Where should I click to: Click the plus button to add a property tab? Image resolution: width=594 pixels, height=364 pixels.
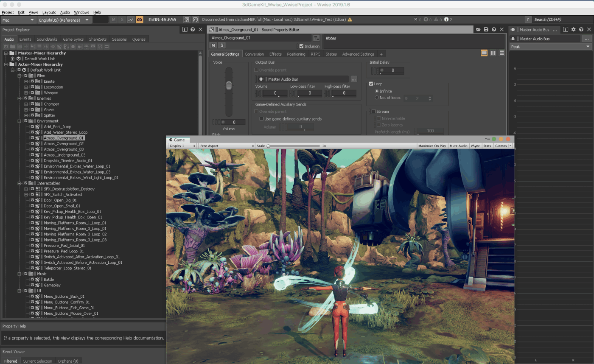pos(381,54)
